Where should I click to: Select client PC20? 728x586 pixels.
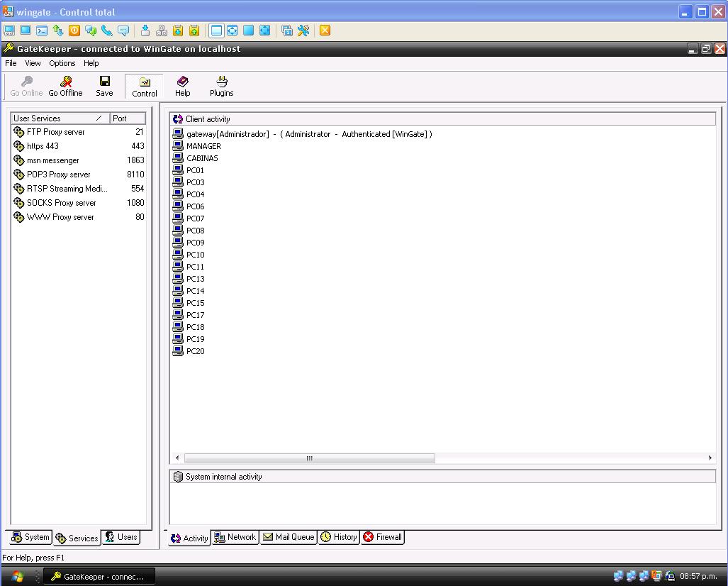click(189, 351)
